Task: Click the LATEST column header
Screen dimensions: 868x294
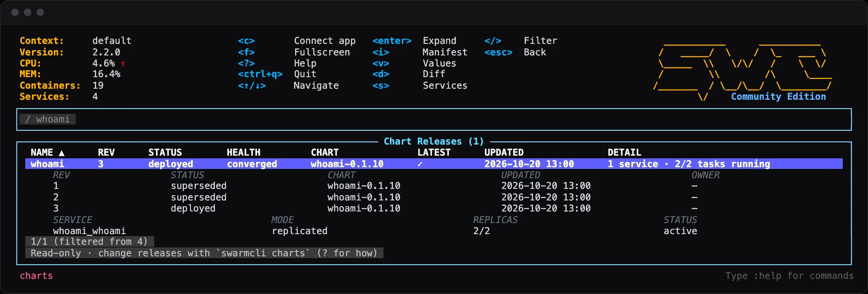Action: pyautogui.click(x=434, y=153)
